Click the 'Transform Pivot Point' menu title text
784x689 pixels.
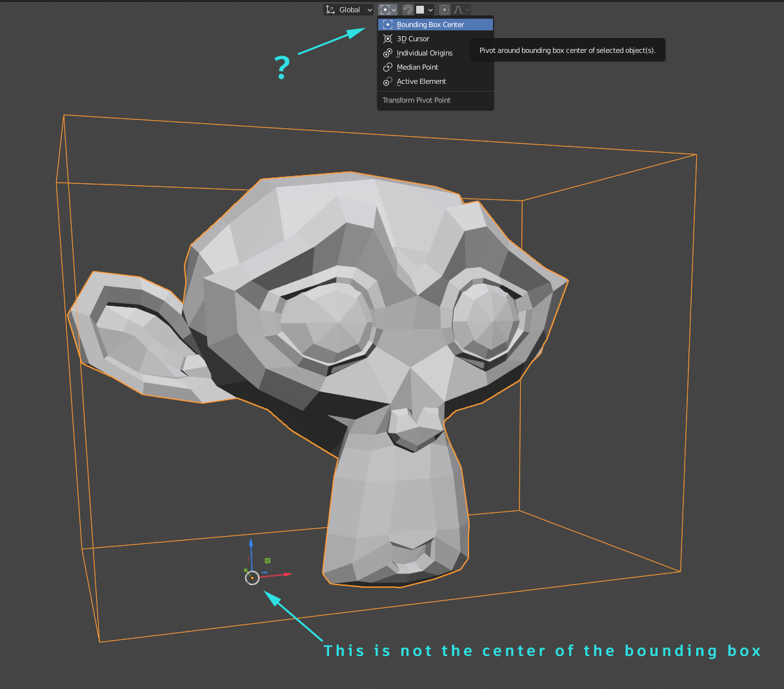coord(416,100)
